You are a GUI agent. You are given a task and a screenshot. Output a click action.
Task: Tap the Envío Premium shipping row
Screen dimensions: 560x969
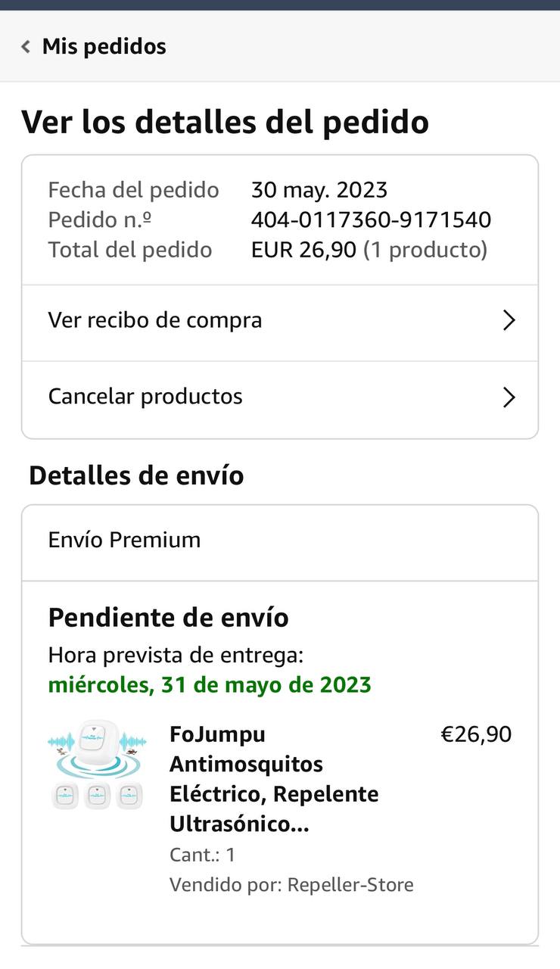[x=280, y=541]
